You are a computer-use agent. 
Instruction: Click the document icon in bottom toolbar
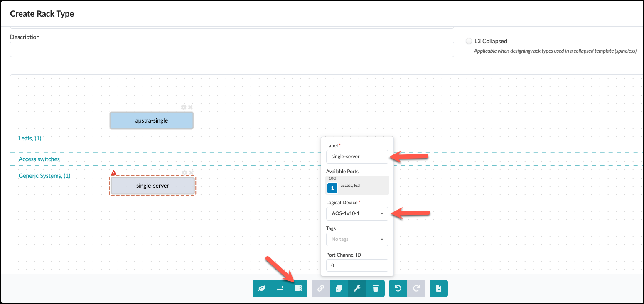[x=439, y=288]
